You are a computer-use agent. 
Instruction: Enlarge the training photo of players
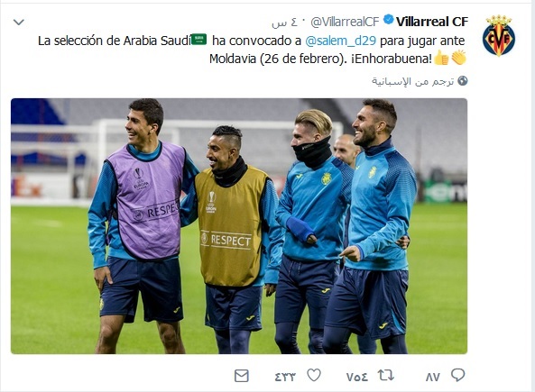tap(239, 226)
